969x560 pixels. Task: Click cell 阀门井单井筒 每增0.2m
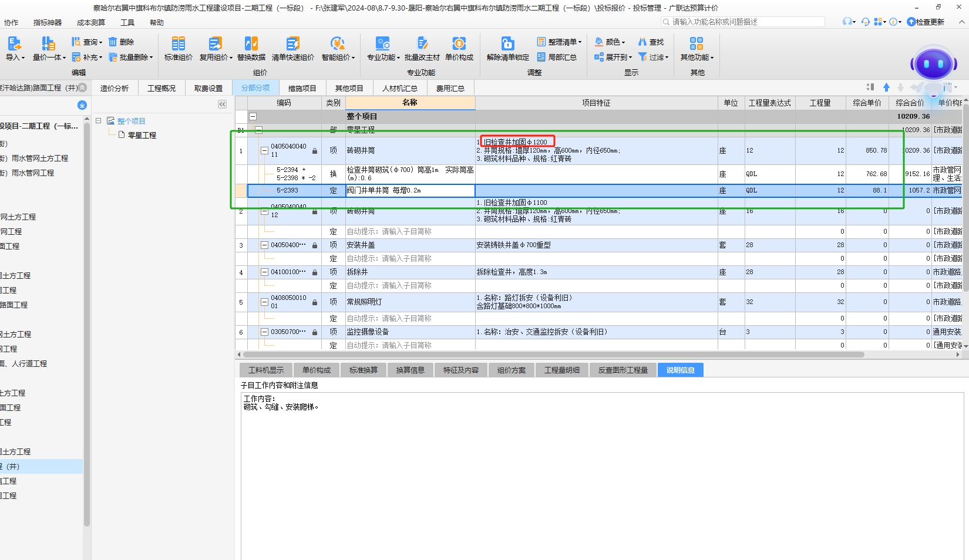tap(410, 190)
